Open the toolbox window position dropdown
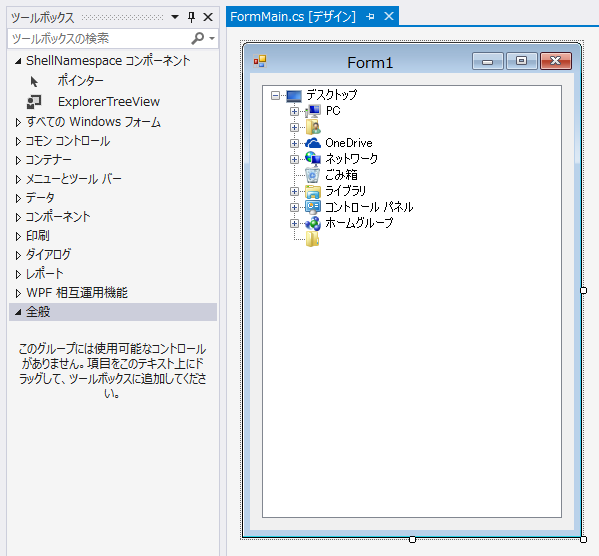Viewport: 599px width, 556px height. (175, 17)
